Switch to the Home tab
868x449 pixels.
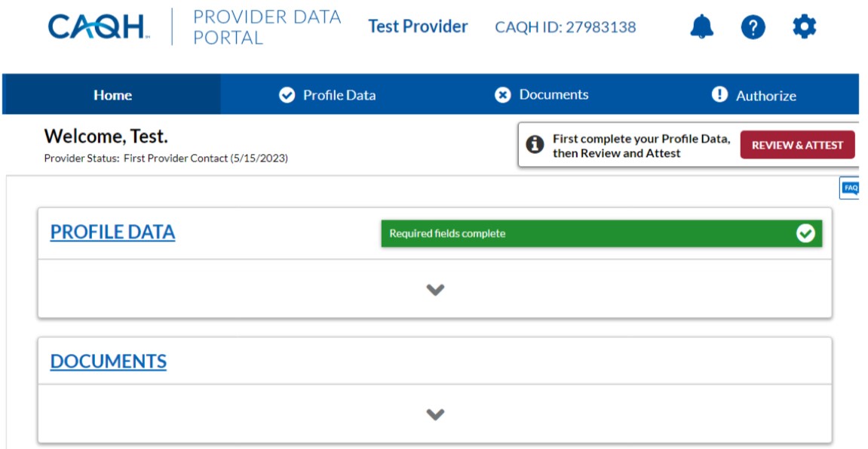click(112, 95)
